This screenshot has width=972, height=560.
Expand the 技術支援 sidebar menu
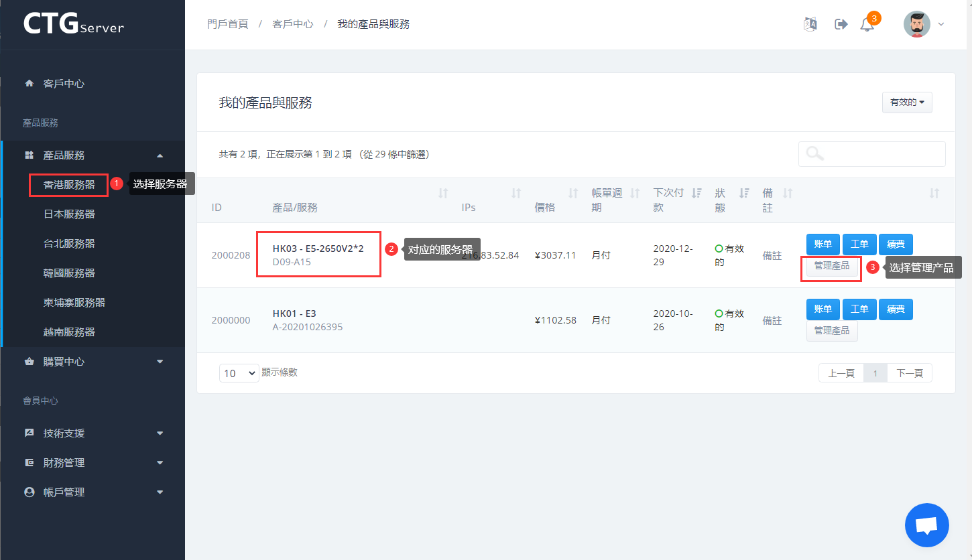pos(160,433)
